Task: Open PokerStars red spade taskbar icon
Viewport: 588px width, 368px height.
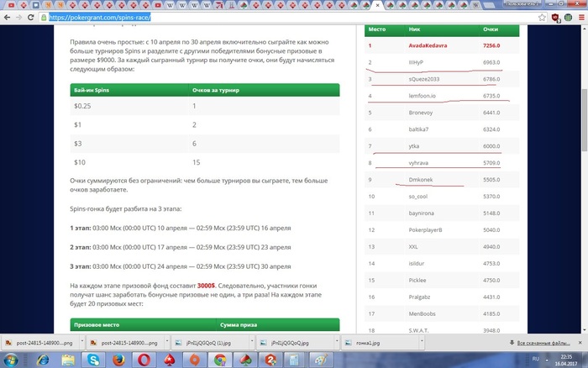Action: coord(169,360)
